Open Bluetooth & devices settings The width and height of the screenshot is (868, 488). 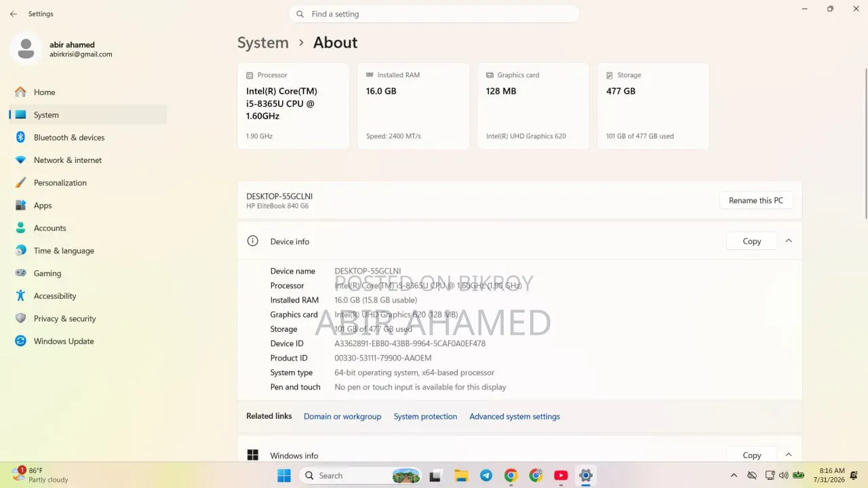click(87, 137)
